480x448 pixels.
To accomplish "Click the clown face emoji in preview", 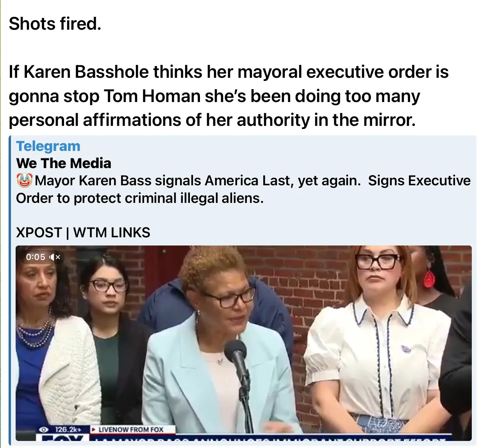I will click(24, 181).
